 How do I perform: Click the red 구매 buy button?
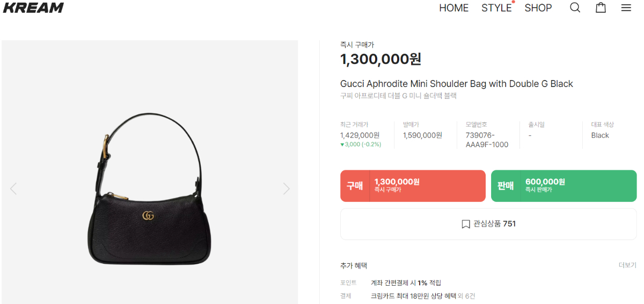(413, 186)
